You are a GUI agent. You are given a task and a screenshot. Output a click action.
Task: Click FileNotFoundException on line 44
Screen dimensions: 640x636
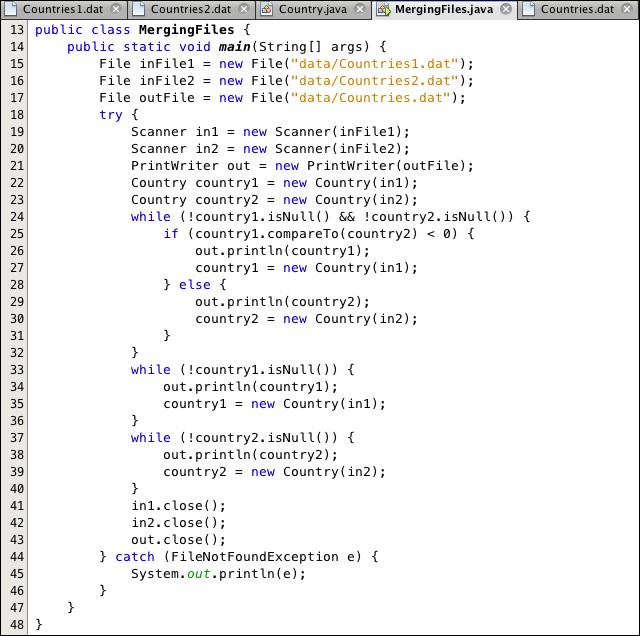pos(255,557)
